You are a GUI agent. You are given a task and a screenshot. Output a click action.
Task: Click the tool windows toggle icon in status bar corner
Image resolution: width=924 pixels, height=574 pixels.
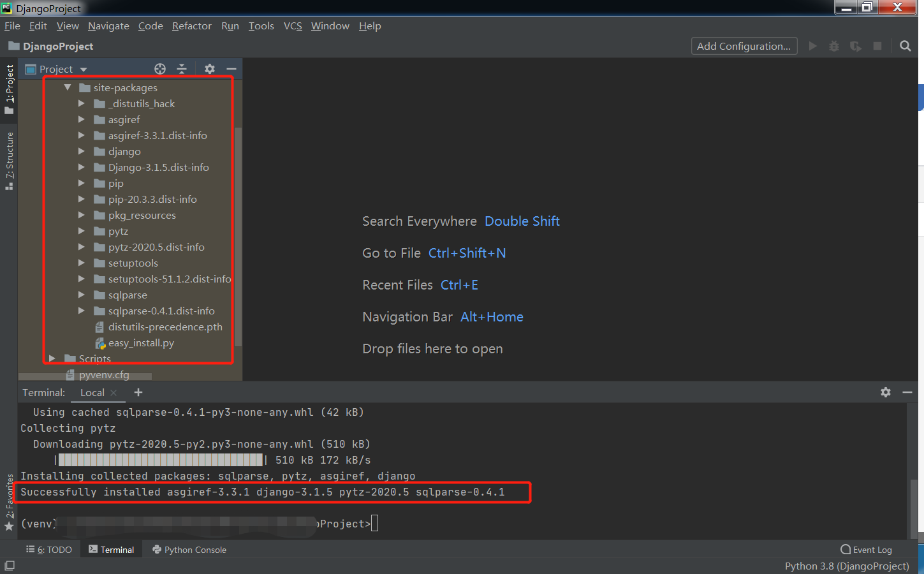click(x=10, y=566)
